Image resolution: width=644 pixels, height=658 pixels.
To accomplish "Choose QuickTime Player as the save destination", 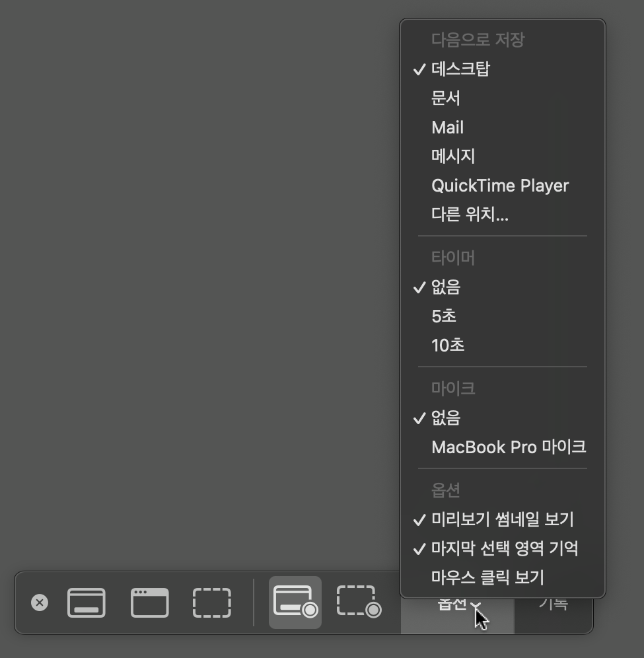I will click(503, 186).
